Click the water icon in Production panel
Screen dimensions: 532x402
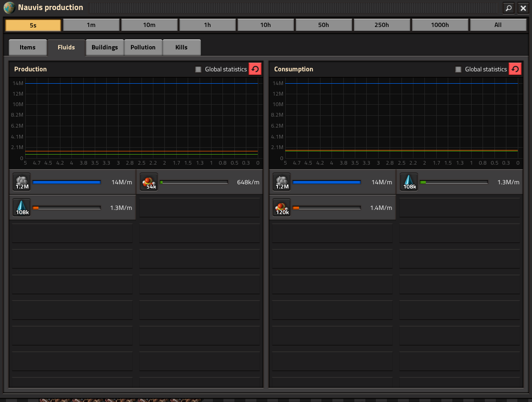click(22, 208)
